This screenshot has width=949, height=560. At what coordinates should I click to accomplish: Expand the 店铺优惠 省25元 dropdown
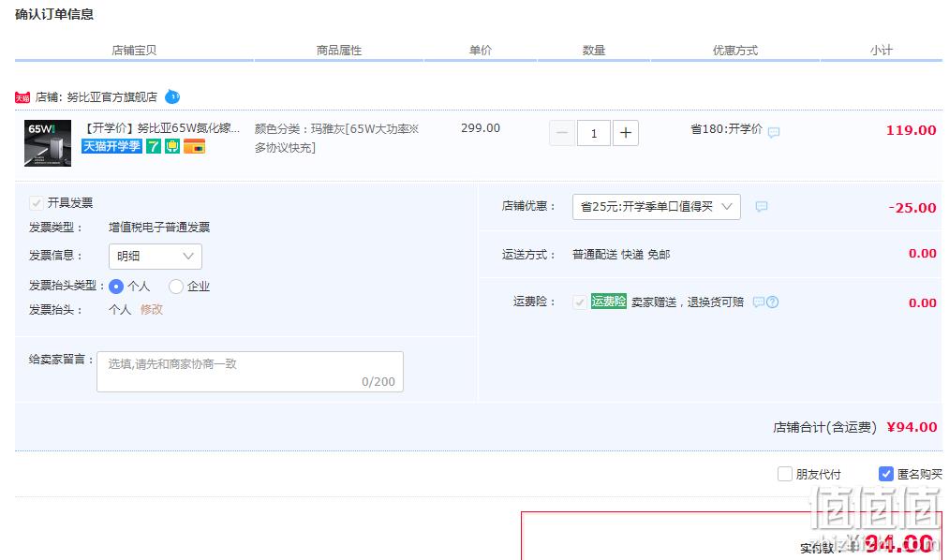(x=657, y=207)
